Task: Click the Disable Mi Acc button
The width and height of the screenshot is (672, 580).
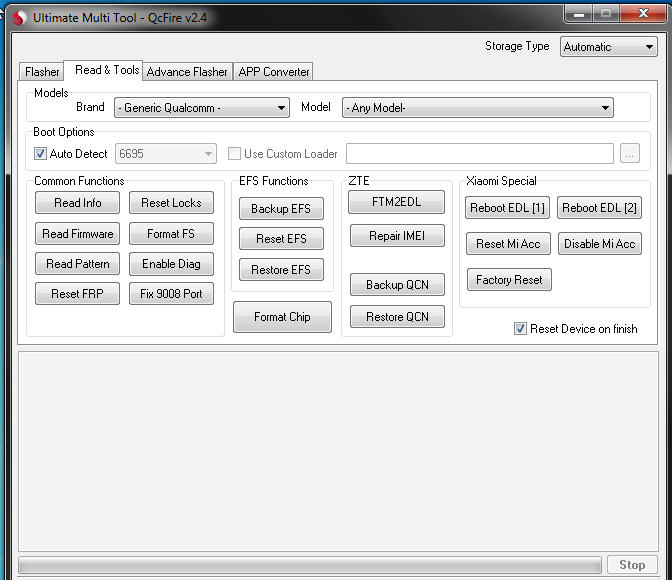Action: [x=600, y=244]
